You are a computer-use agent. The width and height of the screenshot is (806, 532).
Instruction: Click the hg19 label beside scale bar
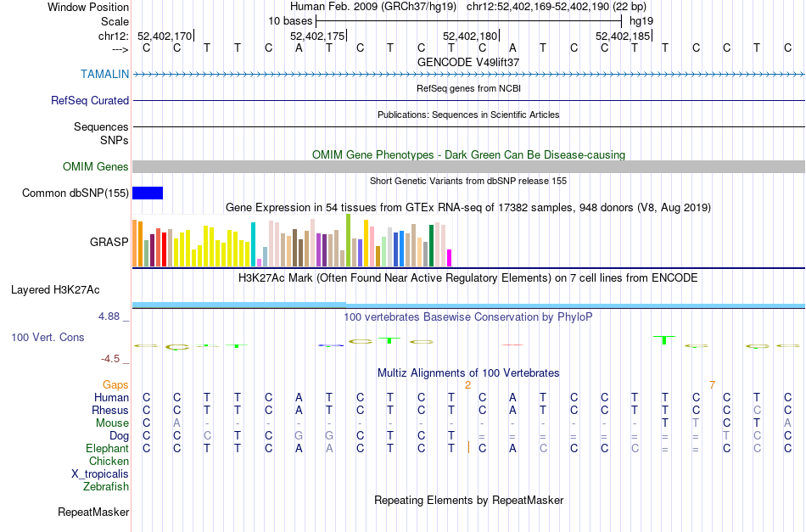pyautogui.click(x=641, y=21)
